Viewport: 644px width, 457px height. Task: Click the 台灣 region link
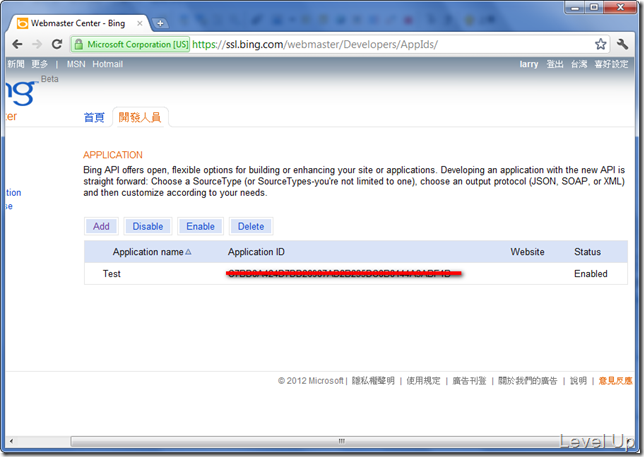coord(579,64)
